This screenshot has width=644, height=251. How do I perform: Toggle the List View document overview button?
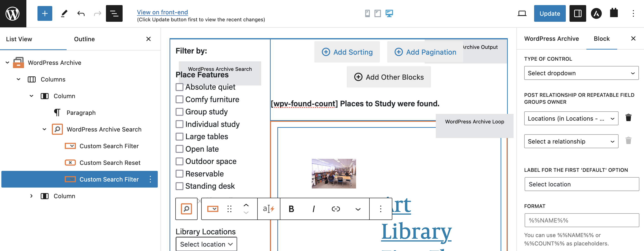pyautogui.click(x=114, y=13)
